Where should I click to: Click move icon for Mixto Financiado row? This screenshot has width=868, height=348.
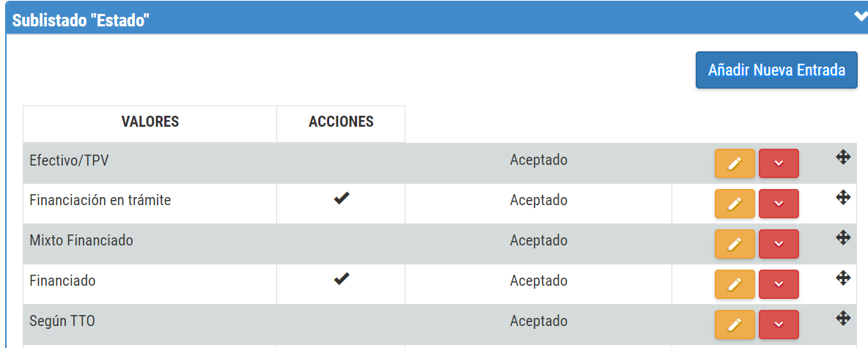click(x=842, y=237)
